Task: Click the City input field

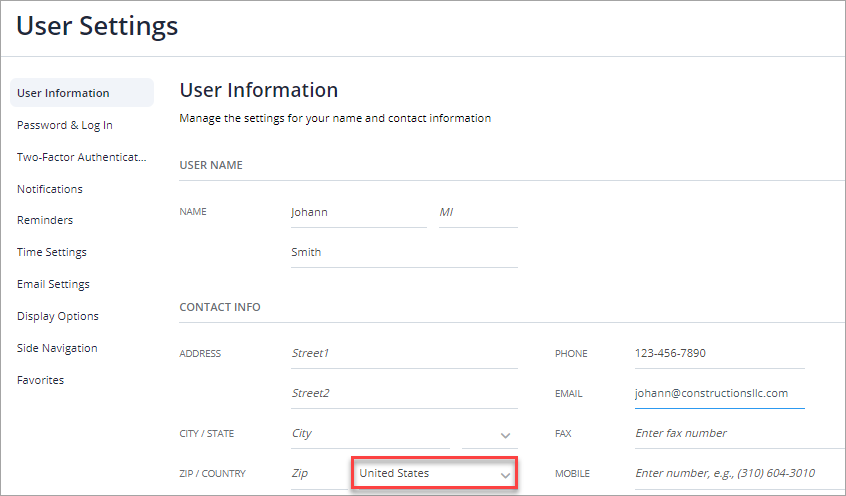Action: click(x=370, y=433)
